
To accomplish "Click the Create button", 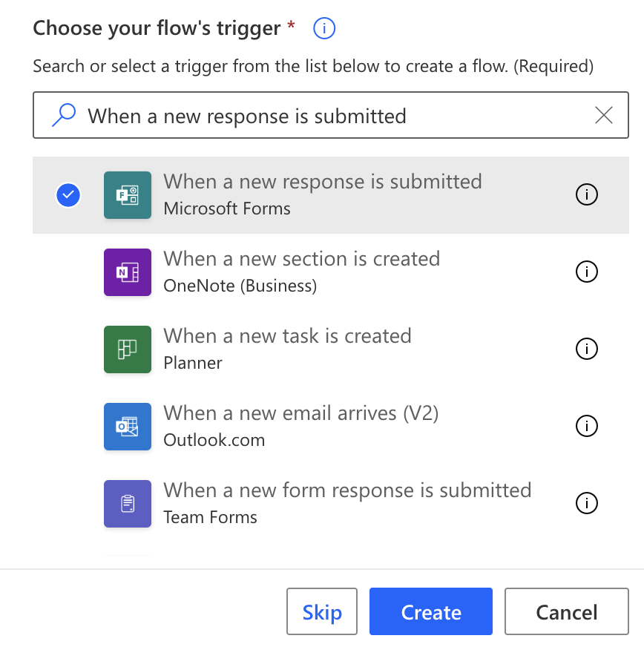I will [x=431, y=611].
